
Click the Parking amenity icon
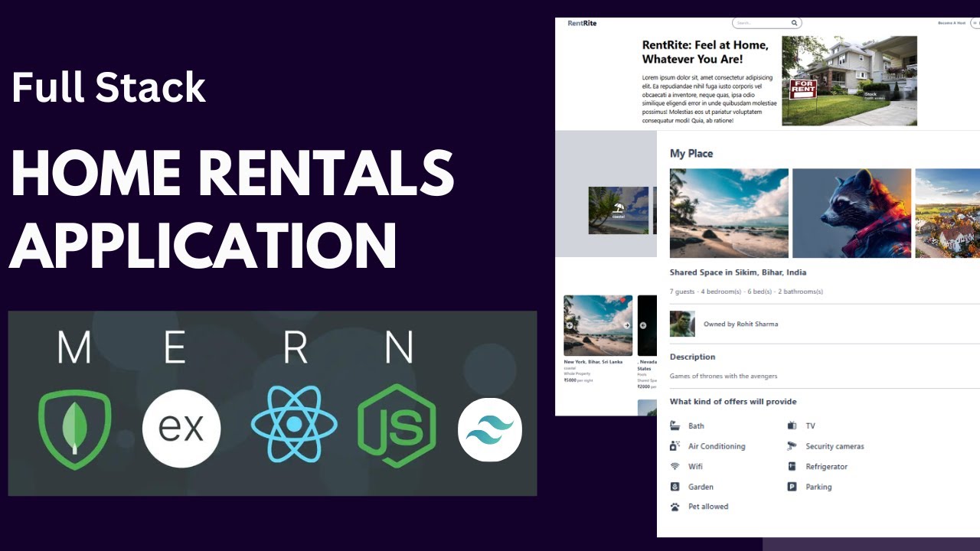tap(792, 487)
